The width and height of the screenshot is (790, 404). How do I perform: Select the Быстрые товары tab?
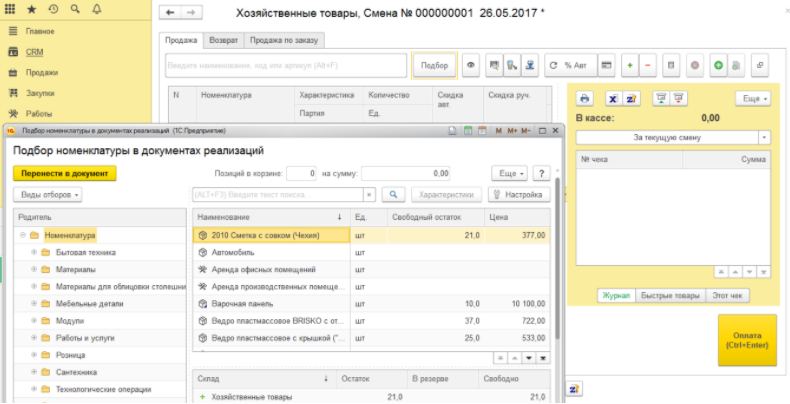[x=670, y=296]
